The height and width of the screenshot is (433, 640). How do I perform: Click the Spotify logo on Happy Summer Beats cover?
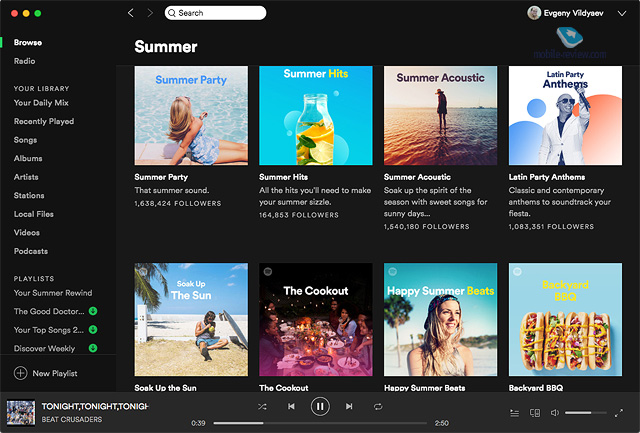click(x=392, y=271)
